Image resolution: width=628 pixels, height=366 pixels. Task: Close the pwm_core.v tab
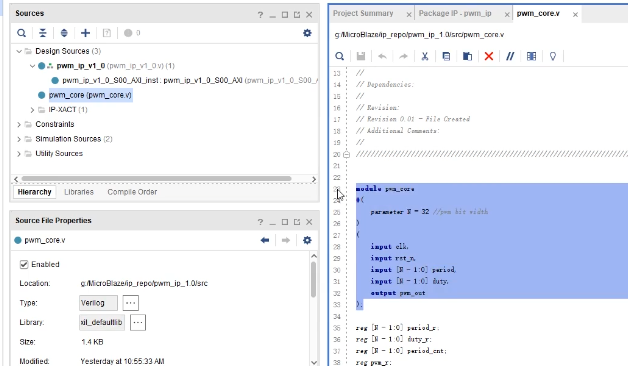(x=576, y=15)
